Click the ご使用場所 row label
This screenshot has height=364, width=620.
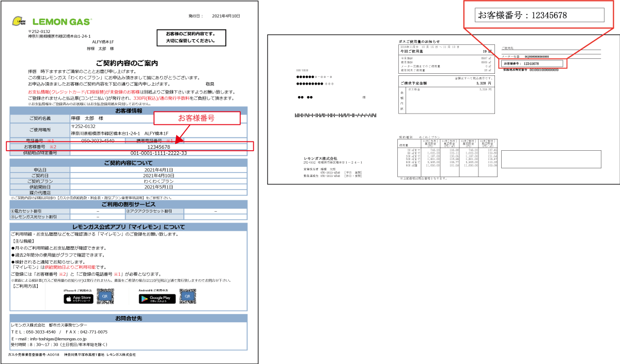40,130
